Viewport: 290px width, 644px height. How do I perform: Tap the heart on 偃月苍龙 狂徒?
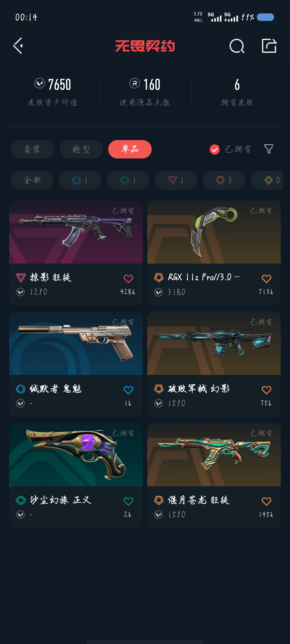tap(266, 501)
